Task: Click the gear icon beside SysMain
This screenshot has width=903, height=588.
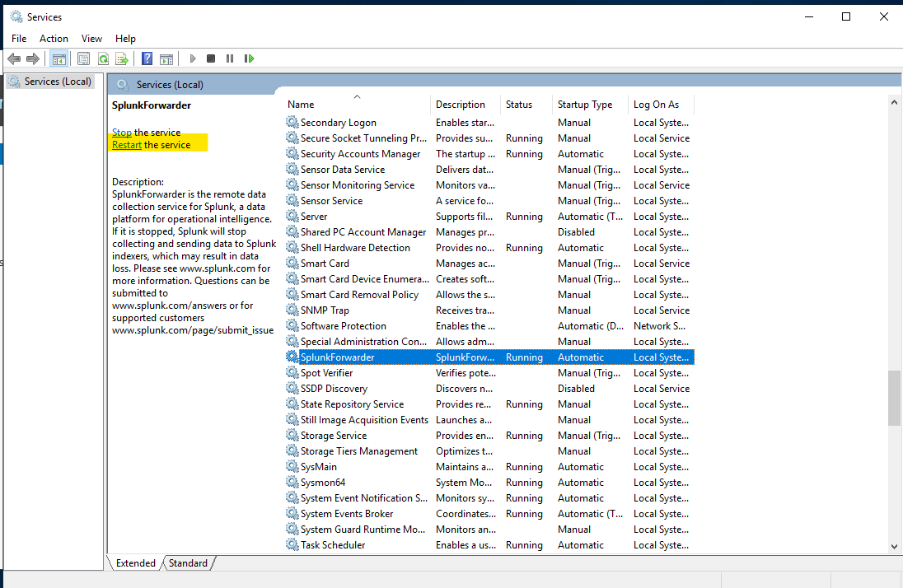Action: pos(292,466)
